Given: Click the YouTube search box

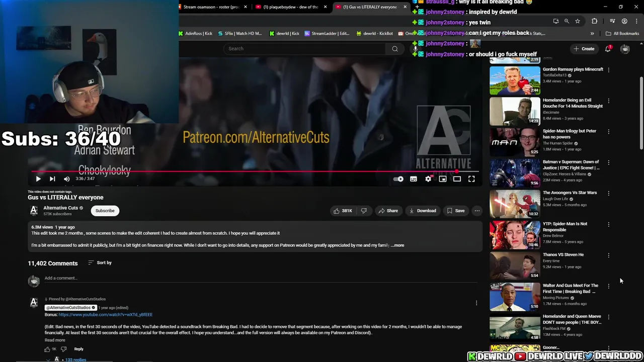Looking at the screenshot, I should point(306,49).
